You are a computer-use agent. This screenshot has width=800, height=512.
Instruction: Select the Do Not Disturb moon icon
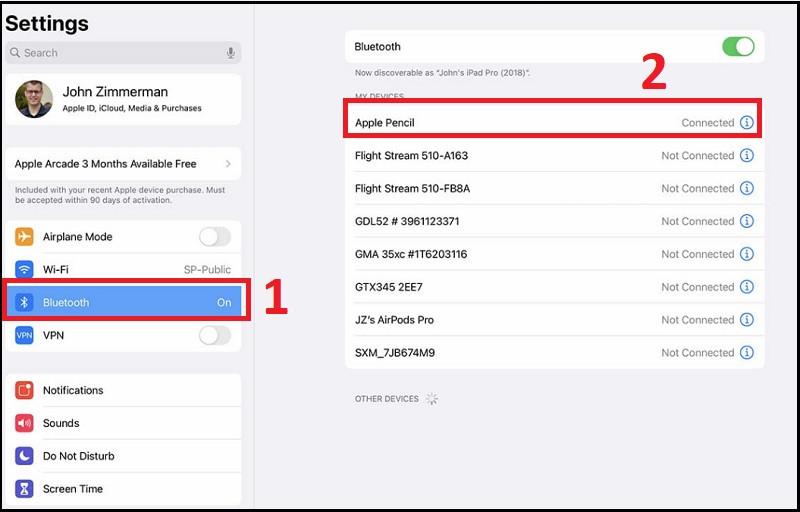(25, 456)
